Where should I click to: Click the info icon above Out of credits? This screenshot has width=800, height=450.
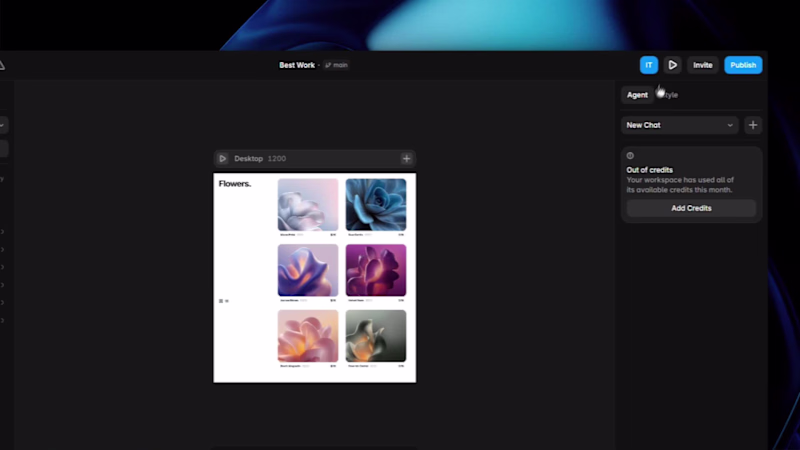click(x=630, y=156)
